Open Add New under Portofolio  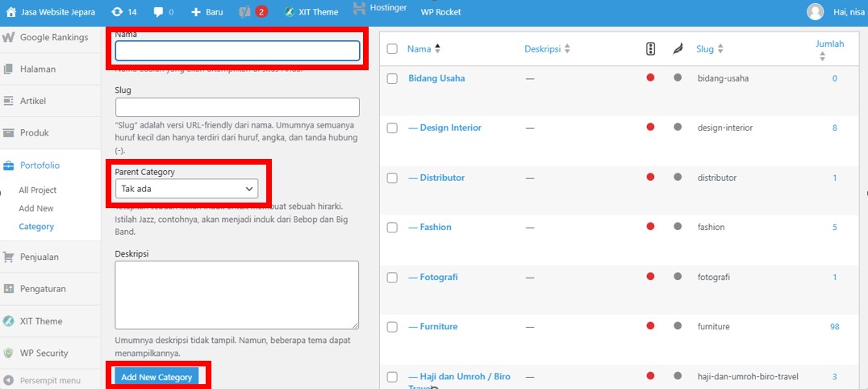[36, 208]
